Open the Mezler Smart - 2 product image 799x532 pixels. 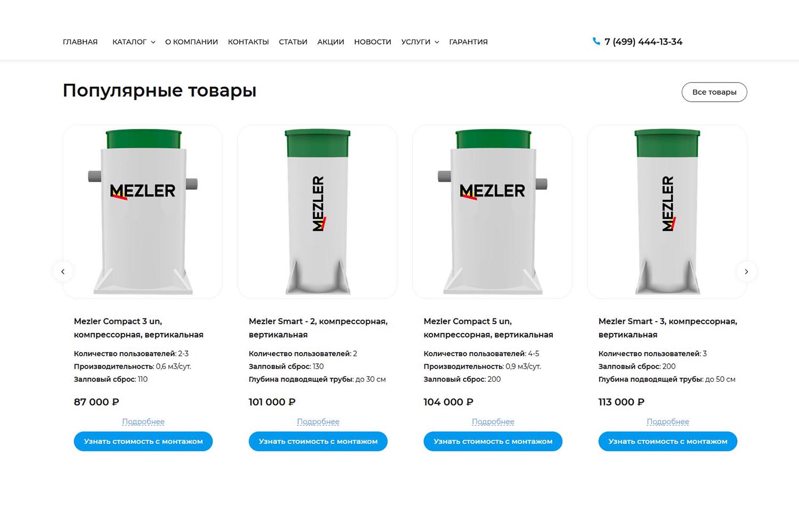pos(317,212)
